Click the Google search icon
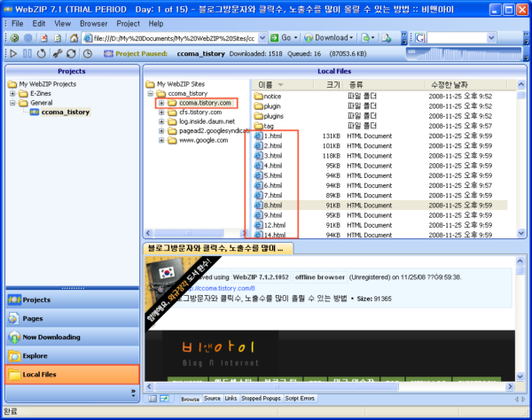 click(x=419, y=38)
